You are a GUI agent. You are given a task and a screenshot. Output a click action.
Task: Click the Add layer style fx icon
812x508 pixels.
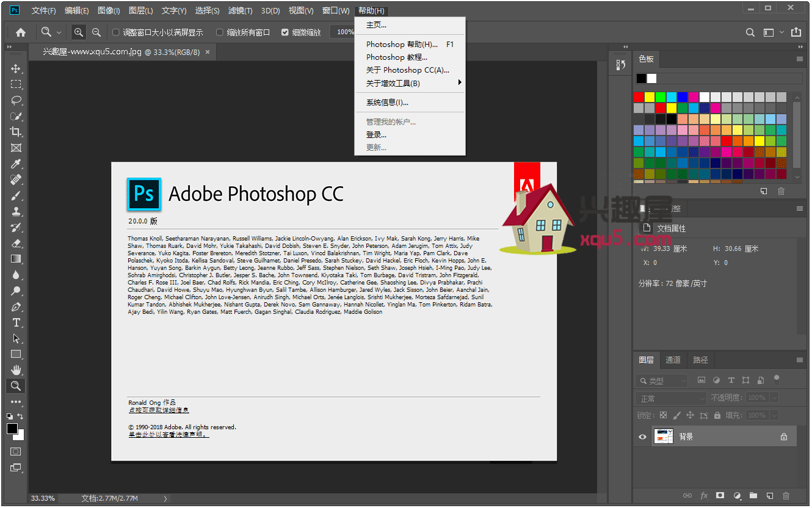point(704,496)
